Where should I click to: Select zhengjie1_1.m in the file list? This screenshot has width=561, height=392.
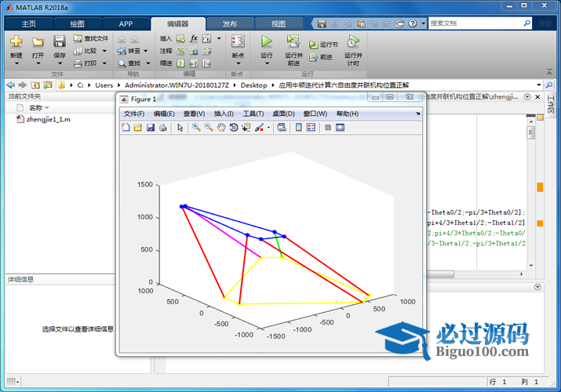click(48, 120)
